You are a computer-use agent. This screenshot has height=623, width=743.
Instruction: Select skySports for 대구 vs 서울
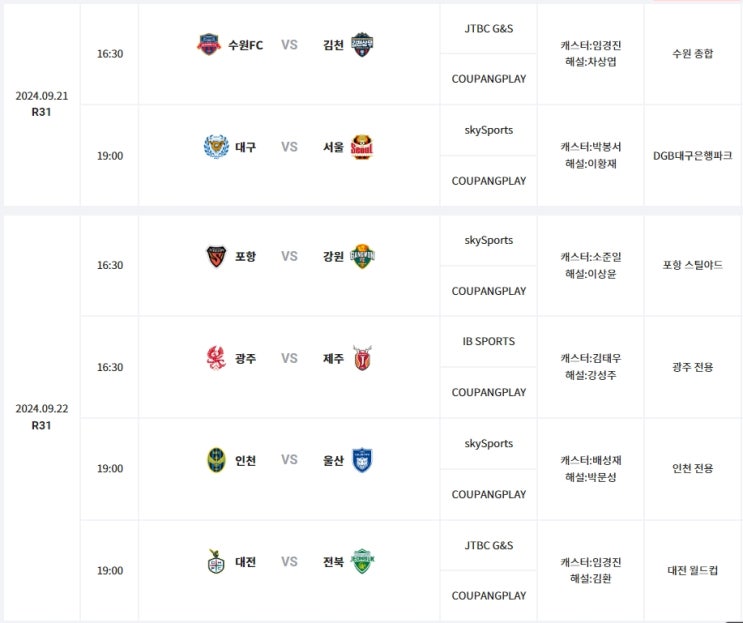click(x=489, y=130)
